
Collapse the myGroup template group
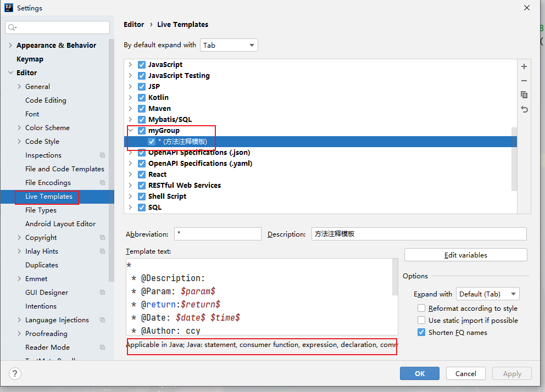(131, 131)
